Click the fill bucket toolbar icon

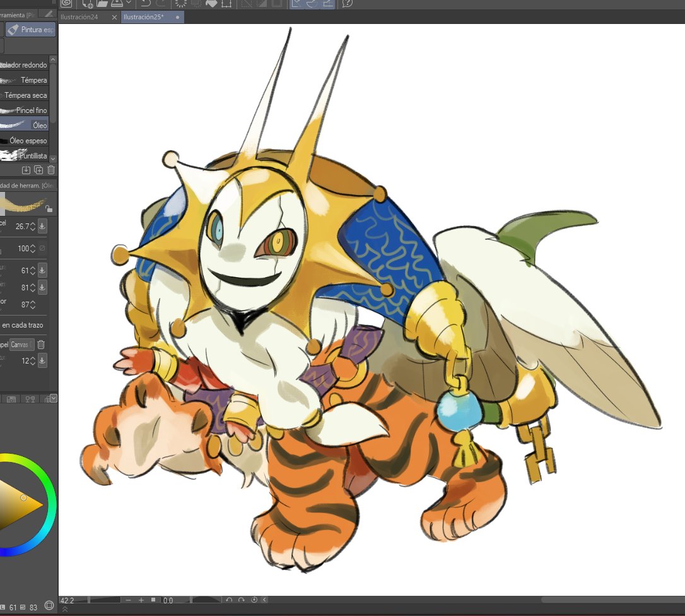click(211, 4)
